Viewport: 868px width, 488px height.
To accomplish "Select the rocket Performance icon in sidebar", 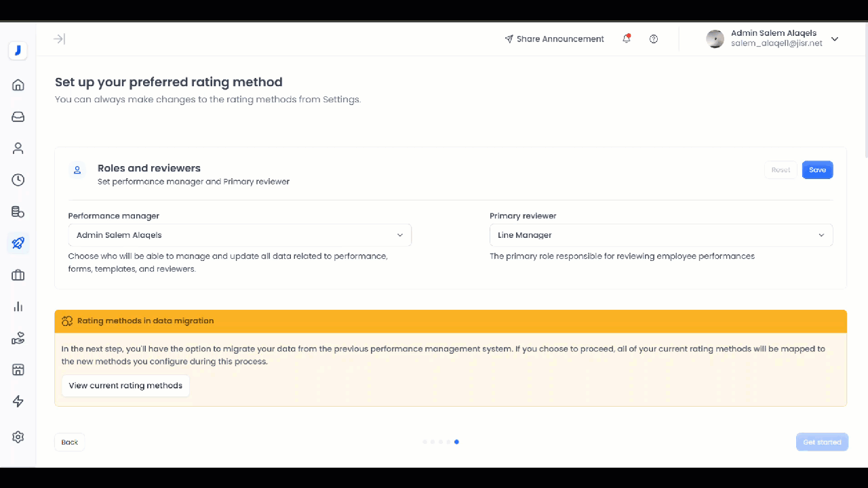I will point(18,243).
